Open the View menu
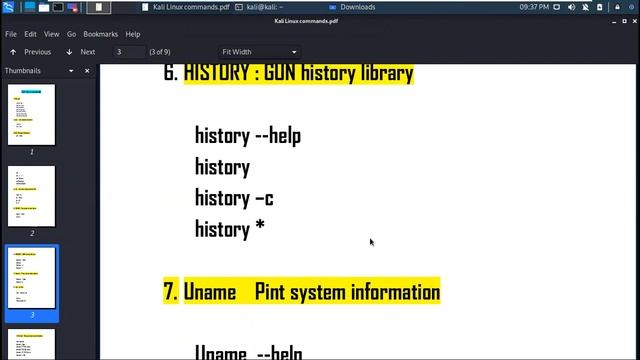640x360 pixels. (51, 34)
